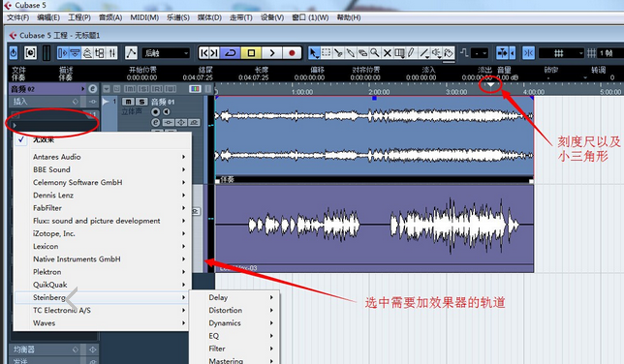This screenshot has height=364, width=624.
Task: Click the 音量 0.00 dB value field
Action: coord(507,77)
